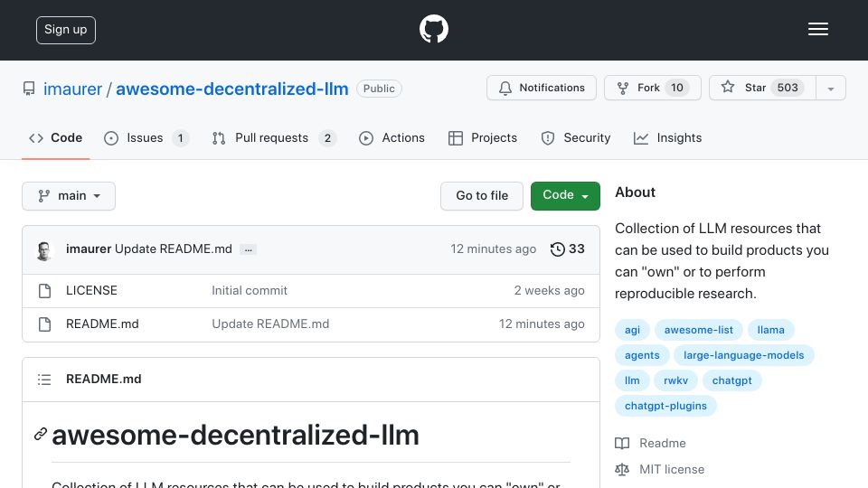
Task: Click the Star count 503
Action: pyautogui.click(x=788, y=88)
